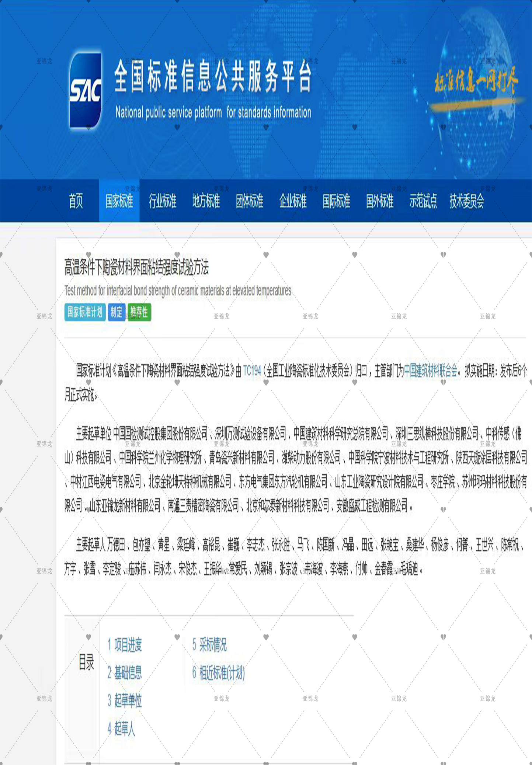Screen dimensions: 532x765
Task: Open 中国建筑材料联合会 link
Action: point(431,371)
